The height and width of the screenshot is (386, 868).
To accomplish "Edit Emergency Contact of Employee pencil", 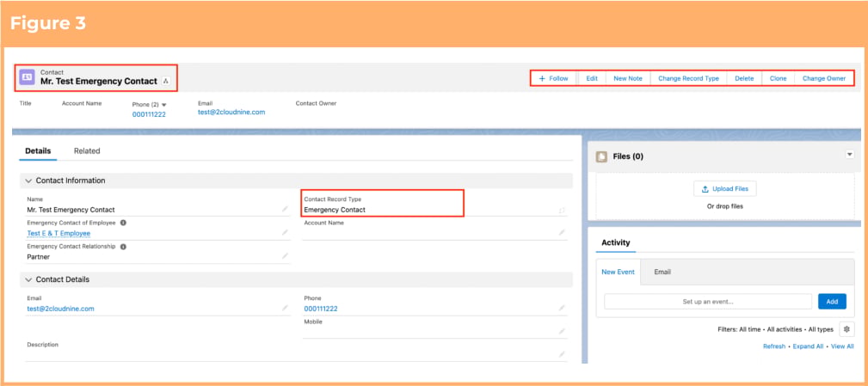I will 285,233.
